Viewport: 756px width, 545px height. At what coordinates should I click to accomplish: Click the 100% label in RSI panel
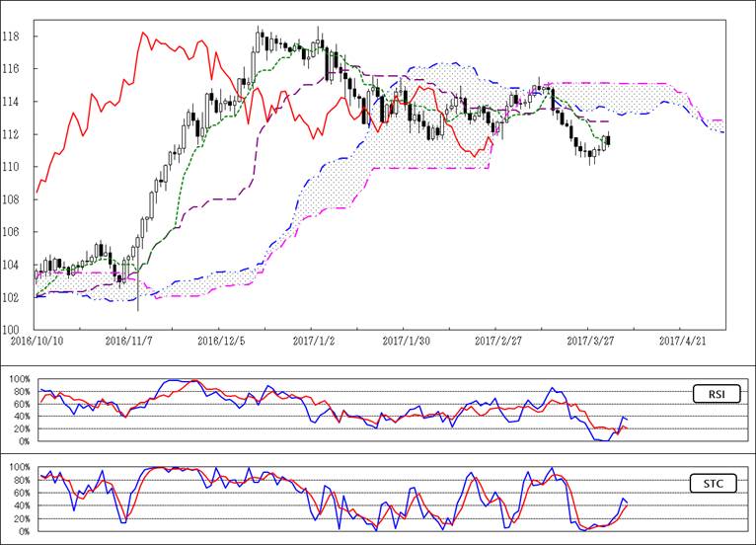click(18, 378)
